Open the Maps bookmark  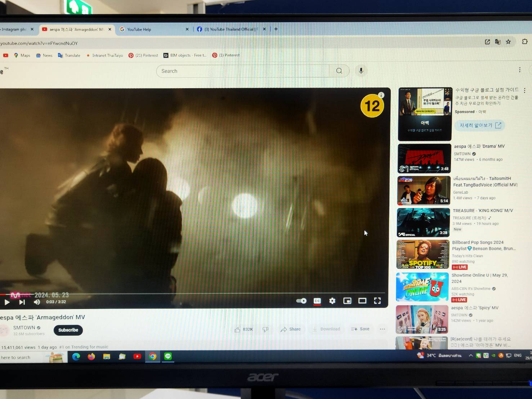[22, 55]
